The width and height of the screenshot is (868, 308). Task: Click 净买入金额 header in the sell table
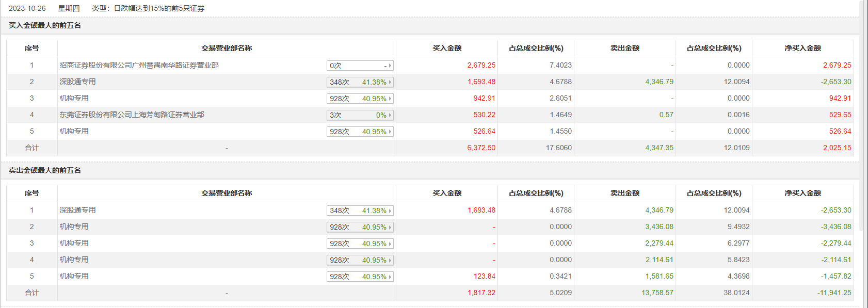pyautogui.click(x=802, y=193)
